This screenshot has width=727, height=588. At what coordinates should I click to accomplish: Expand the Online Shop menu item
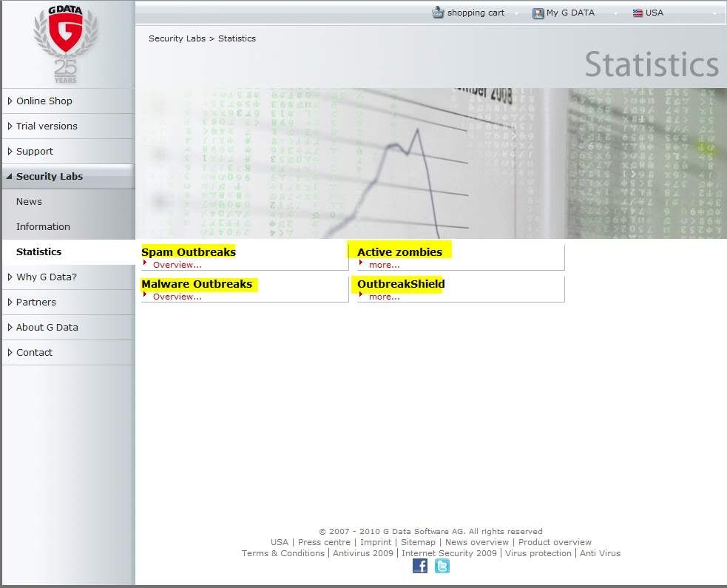coord(44,101)
